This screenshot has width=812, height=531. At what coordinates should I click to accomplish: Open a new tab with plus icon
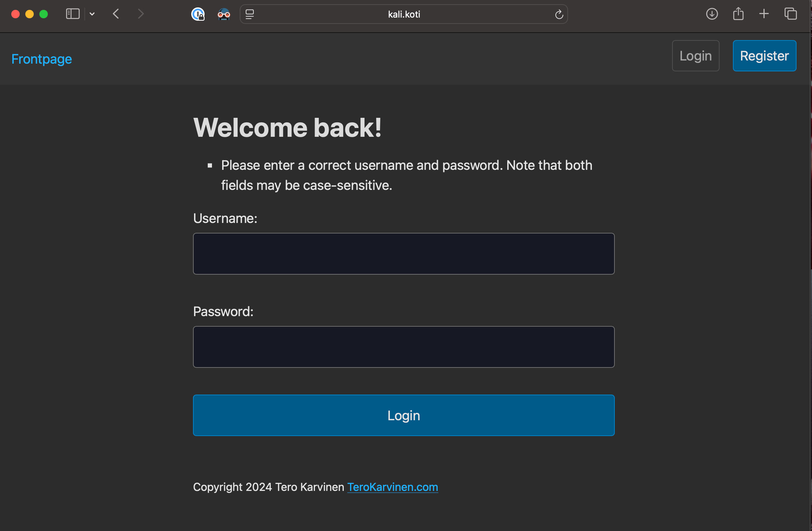[764, 14]
